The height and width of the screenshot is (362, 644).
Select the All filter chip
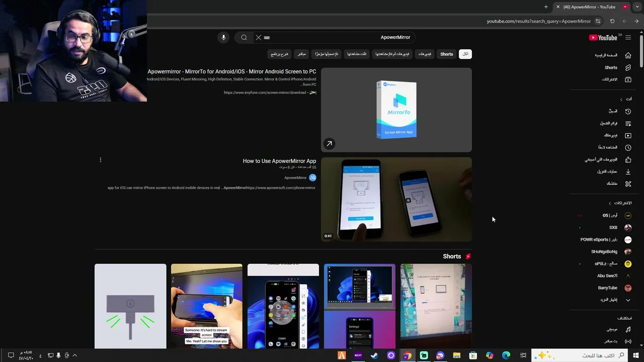(x=465, y=54)
